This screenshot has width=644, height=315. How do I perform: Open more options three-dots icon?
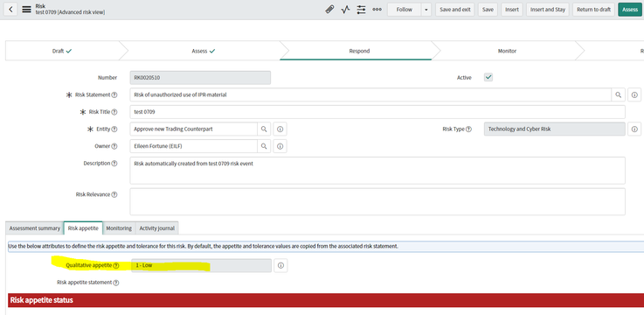377,10
